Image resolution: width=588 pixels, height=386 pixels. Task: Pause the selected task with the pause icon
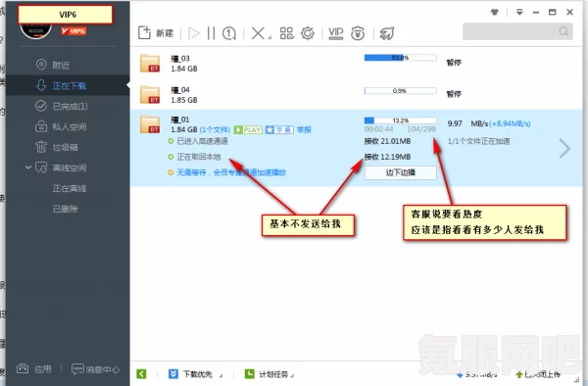211,33
